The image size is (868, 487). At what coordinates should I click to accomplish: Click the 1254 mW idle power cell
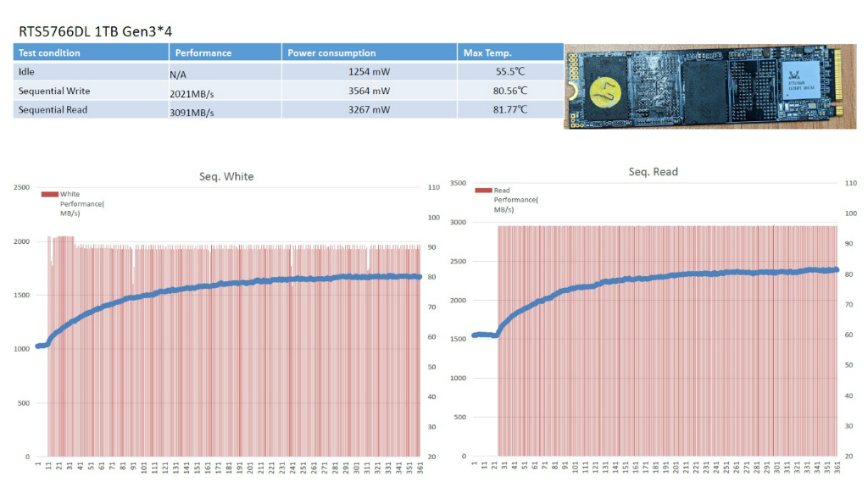point(370,72)
